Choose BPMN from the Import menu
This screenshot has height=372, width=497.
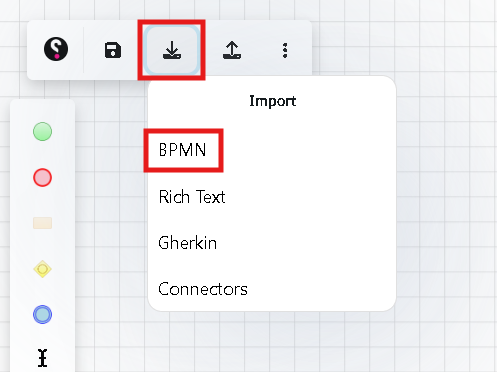183,150
